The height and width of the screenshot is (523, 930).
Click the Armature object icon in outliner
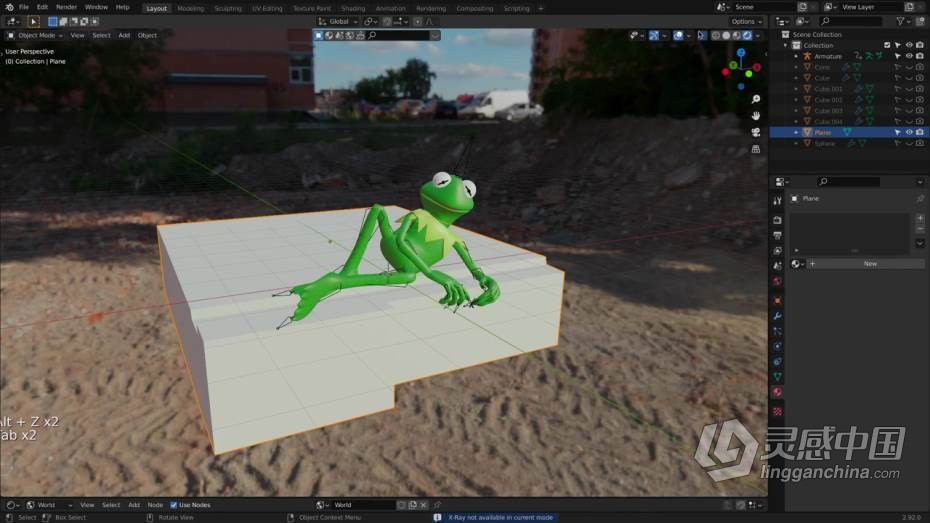click(807, 56)
